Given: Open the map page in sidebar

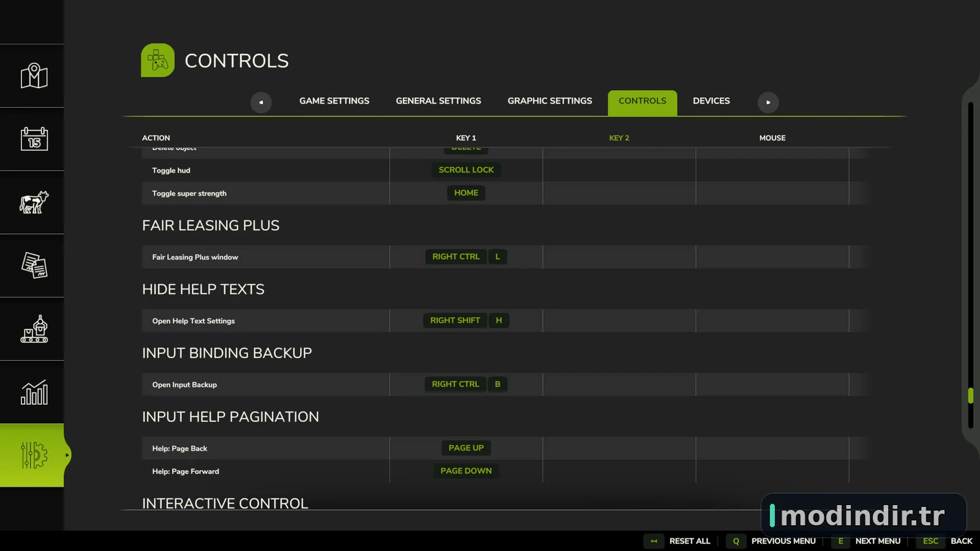Looking at the screenshot, I should click(x=34, y=76).
